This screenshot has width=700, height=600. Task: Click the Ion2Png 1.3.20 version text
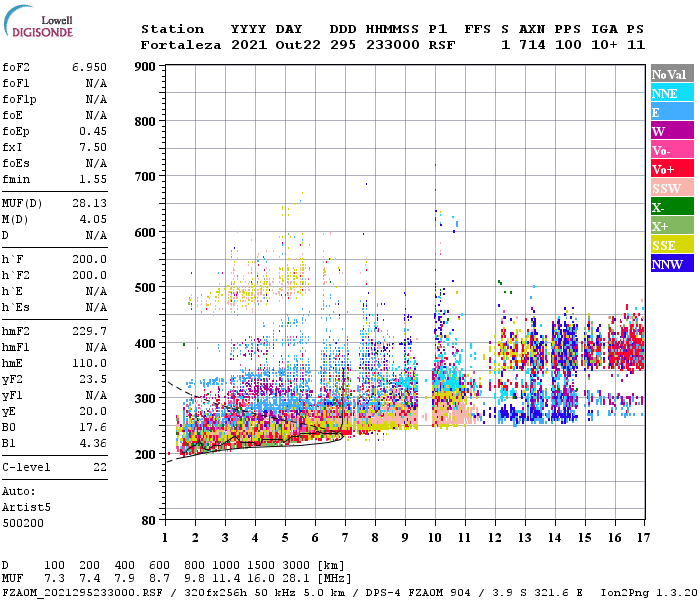pyautogui.click(x=649, y=593)
